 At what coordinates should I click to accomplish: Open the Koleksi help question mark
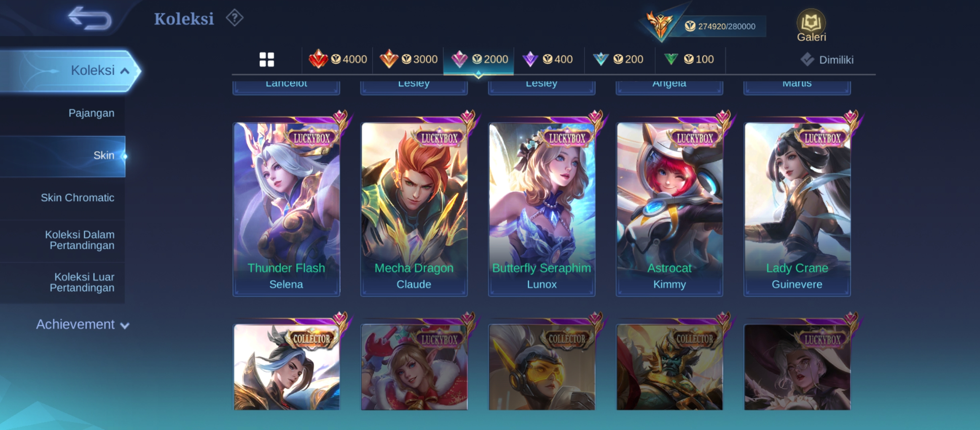pyautogui.click(x=235, y=18)
